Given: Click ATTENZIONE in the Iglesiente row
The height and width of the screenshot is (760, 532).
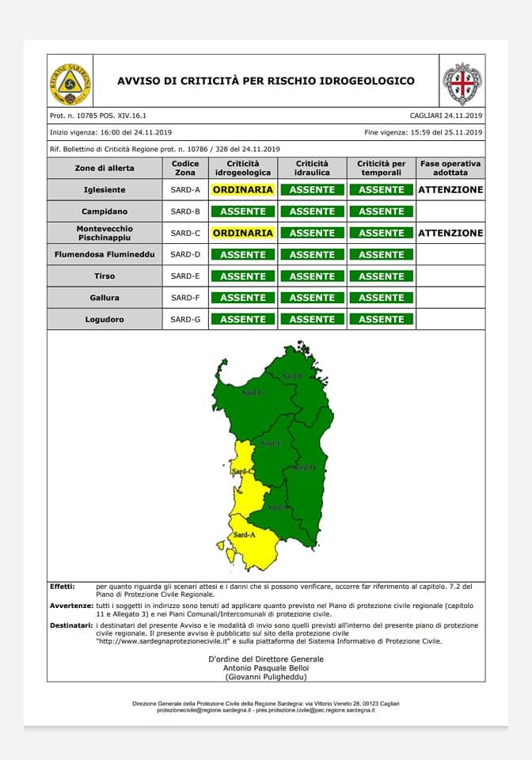Looking at the screenshot, I should tap(450, 190).
